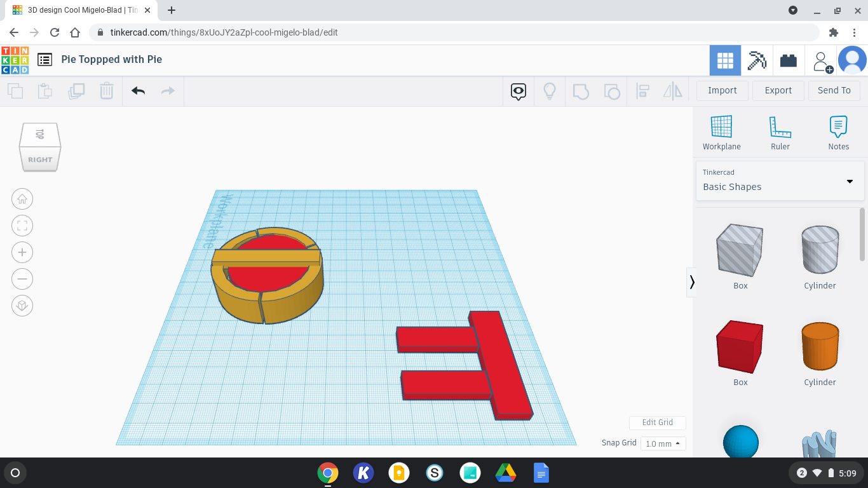This screenshot has width=868, height=488.
Task: Click the Group shapes icon
Action: coord(581,91)
